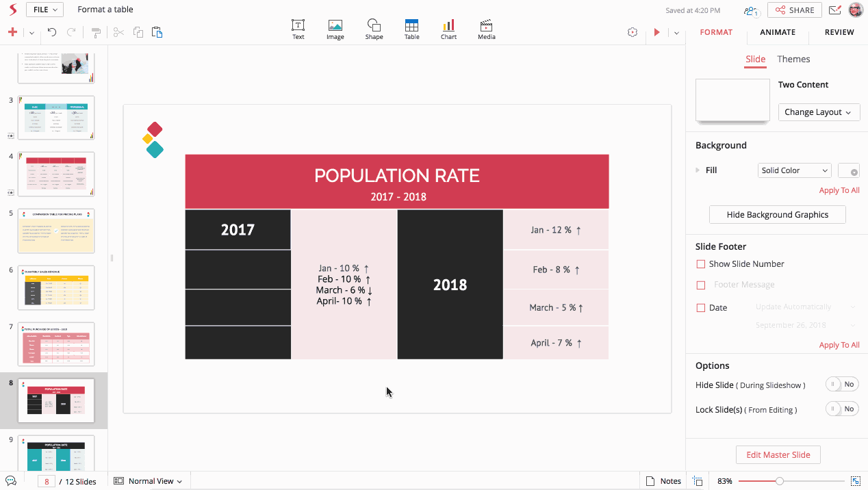Viewport: 868px width, 490px height.
Task: Select the Format Painter icon
Action: coord(96,32)
